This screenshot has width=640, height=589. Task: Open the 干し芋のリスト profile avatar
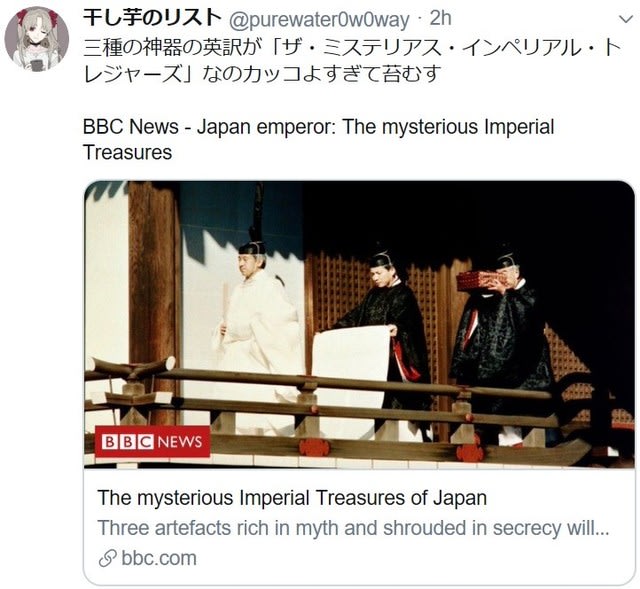click(36, 40)
